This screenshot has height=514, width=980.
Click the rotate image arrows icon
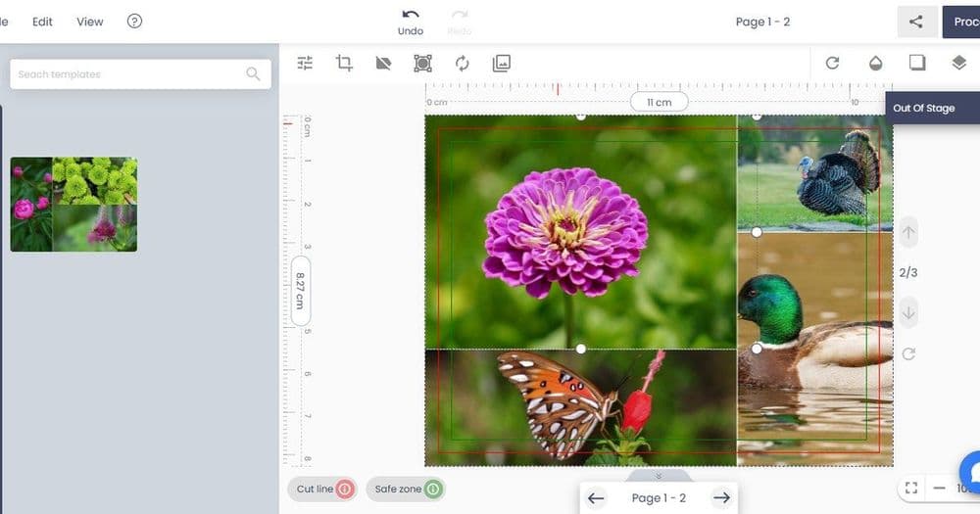[x=462, y=63]
